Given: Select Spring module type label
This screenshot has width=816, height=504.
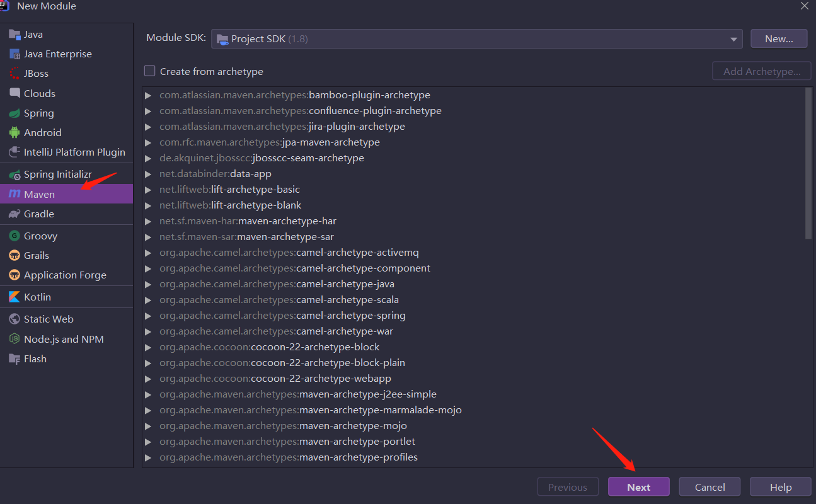Looking at the screenshot, I should coord(39,113).
